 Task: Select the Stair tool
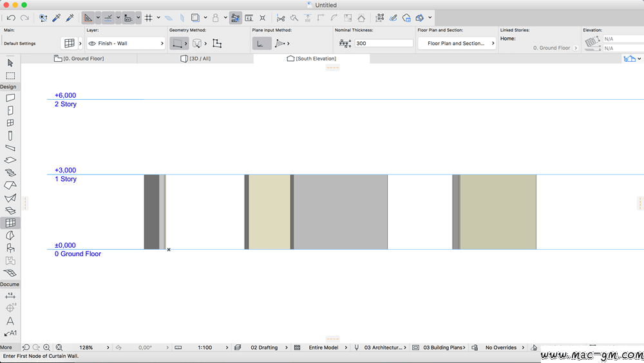pos(10,173)
